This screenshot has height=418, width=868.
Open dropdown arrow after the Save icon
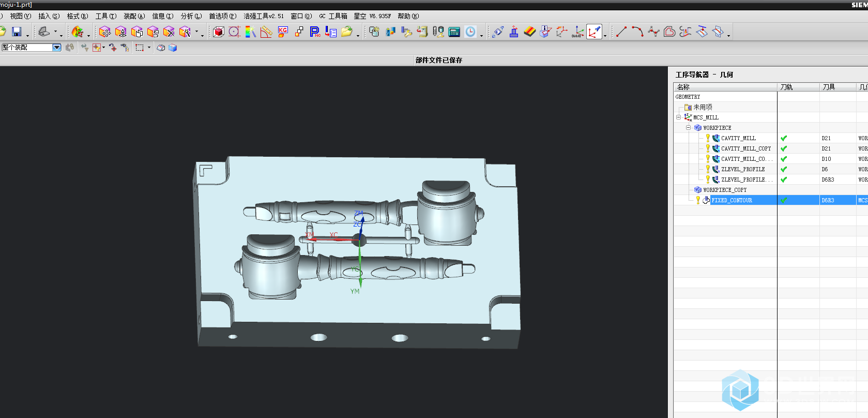(x=27, y=35)
